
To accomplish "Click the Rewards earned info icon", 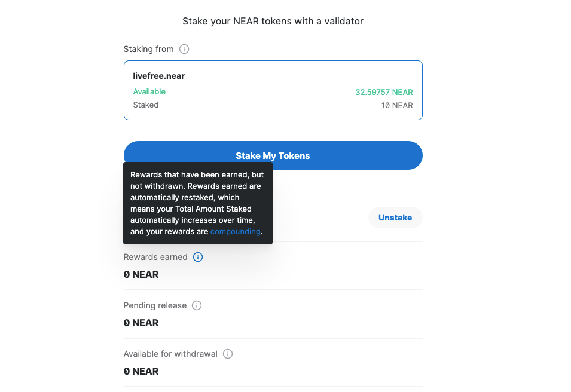I will click(x=198, y=257).
